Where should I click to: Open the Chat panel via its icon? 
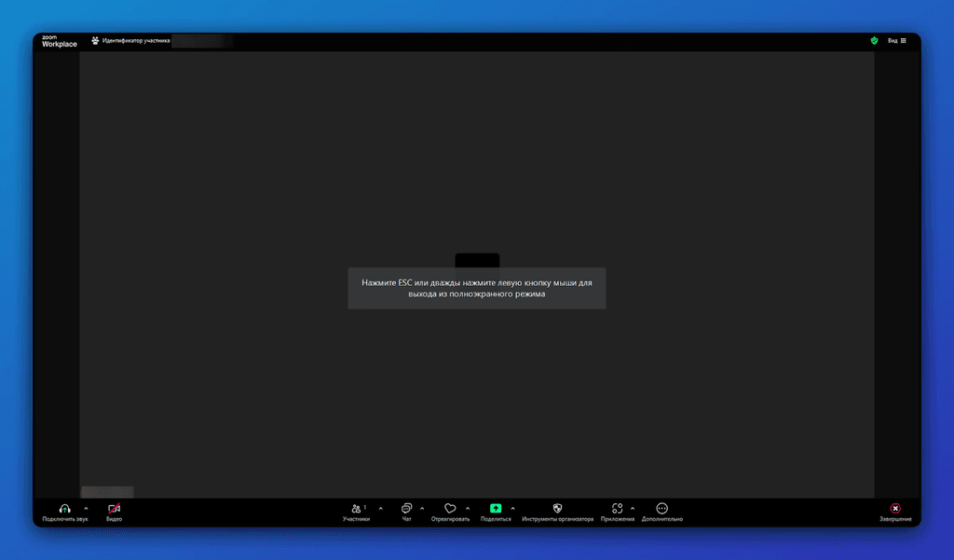pyautogui.click(x=406, y=508)
